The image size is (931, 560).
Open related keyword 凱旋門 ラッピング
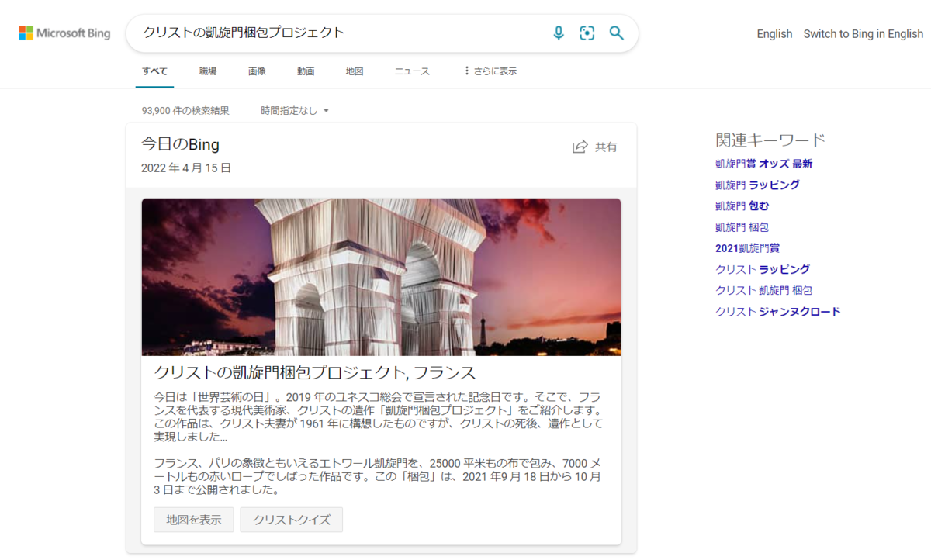(x=757, y=185)
